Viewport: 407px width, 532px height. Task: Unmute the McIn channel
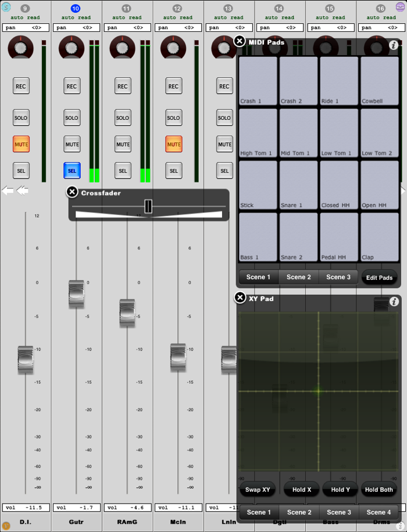click(174, 144)
